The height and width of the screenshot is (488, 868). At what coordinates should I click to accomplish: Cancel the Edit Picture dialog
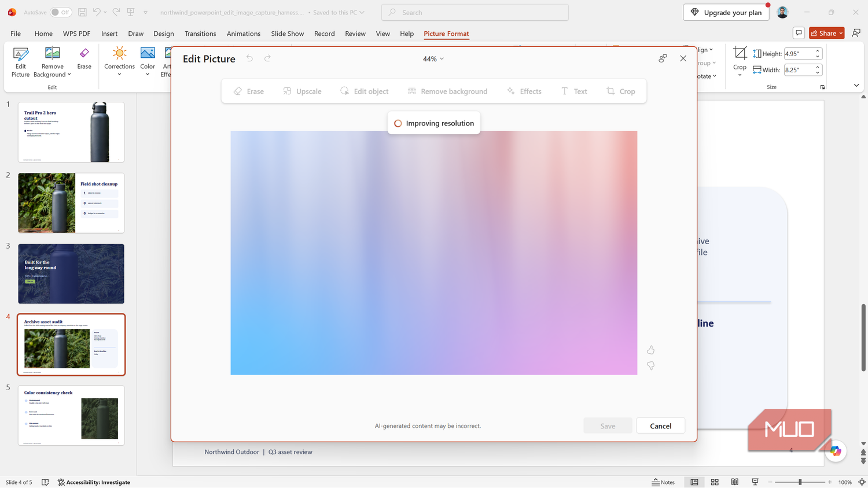point(660,426)
